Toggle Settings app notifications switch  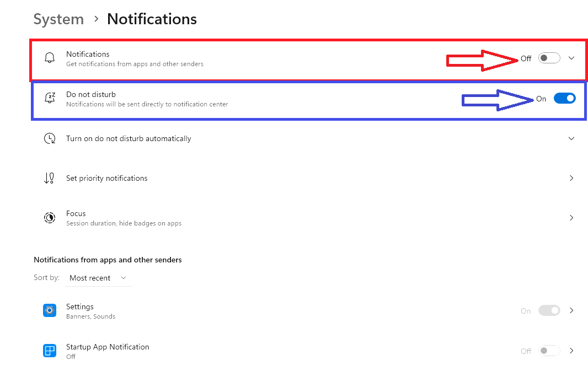[549, 310]
